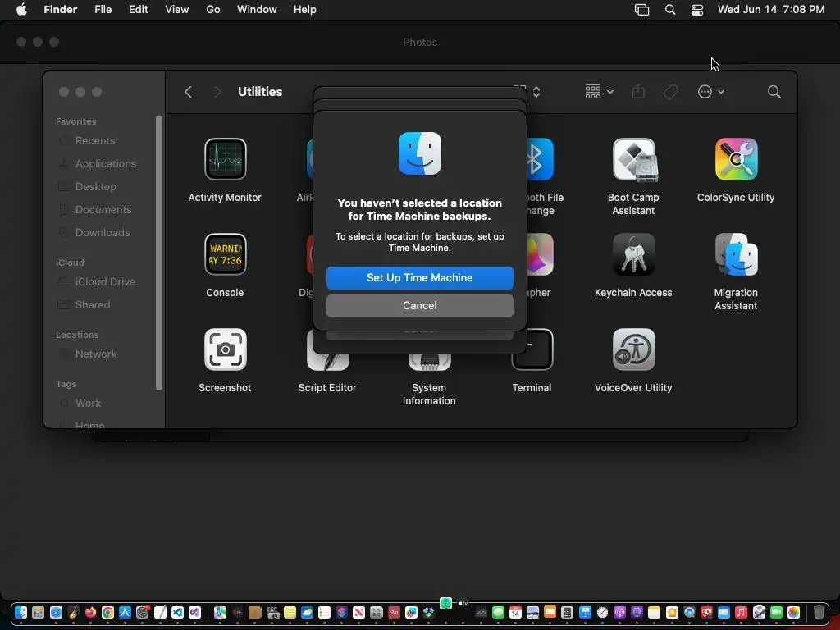The image size is (840, 630).
Task: Open Google Chrome from the Dock
Action: coord(107,612)
